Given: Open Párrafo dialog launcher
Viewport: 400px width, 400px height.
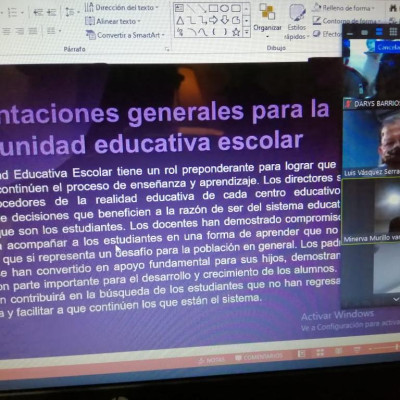Looking at the screenshot, I should click(167, 49).
